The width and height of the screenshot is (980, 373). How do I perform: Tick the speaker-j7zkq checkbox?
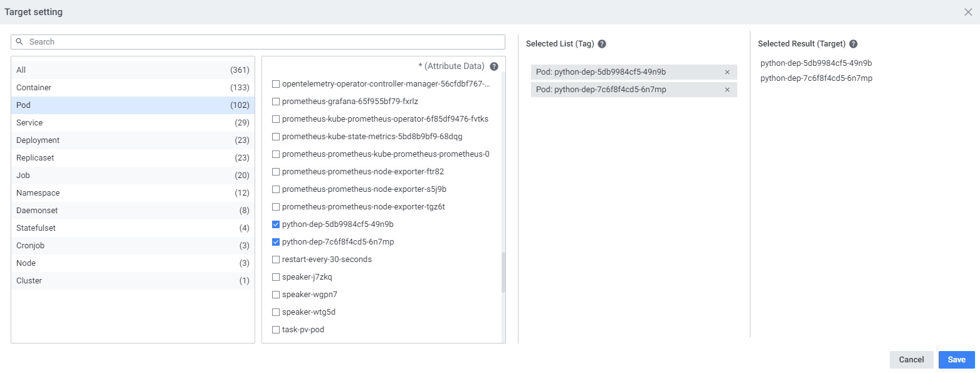pyautogui.click(x=276, y=277)
